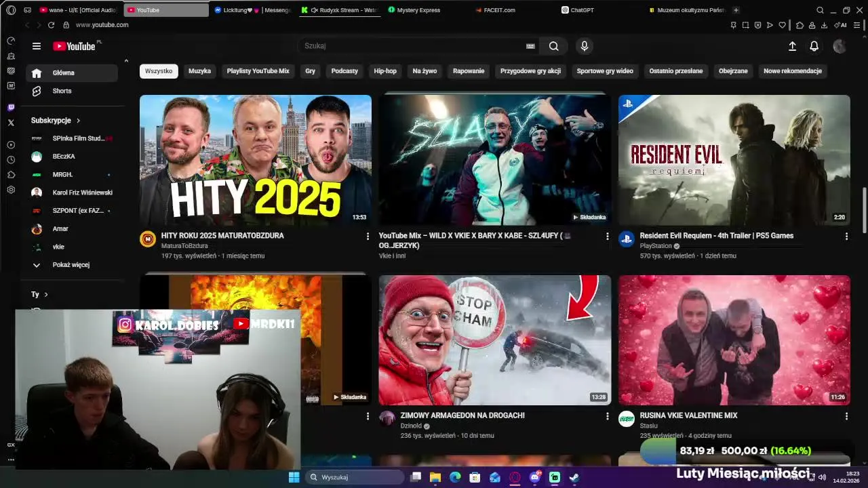Image resolution: width=868 pixels, height=488 pixels.
Task: Open options for RUSINA VKIE VALENTINE MIX
Action: point(846,415)
